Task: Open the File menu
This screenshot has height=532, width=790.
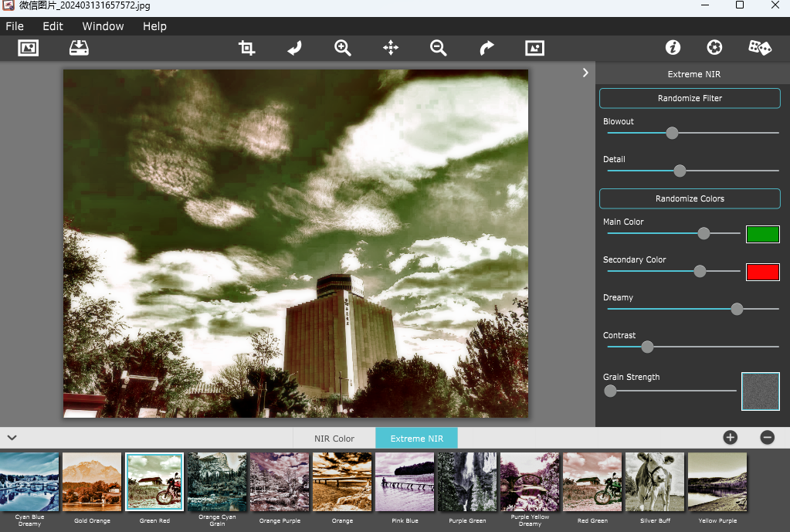Action: tap(15, 26)
